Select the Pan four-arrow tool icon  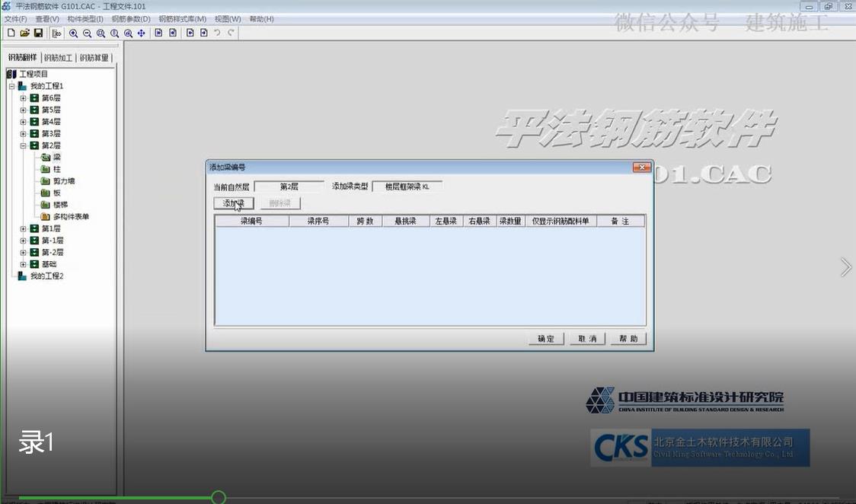(142, 33)
